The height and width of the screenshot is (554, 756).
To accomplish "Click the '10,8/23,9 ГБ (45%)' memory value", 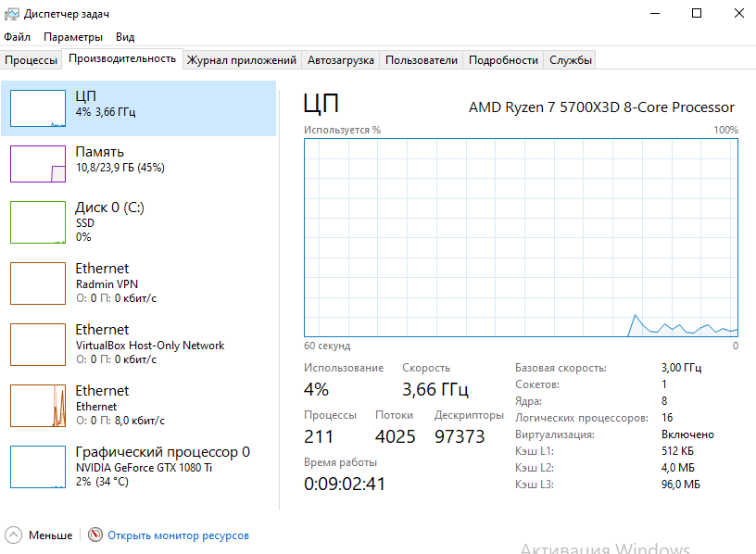I will (120, 168).
